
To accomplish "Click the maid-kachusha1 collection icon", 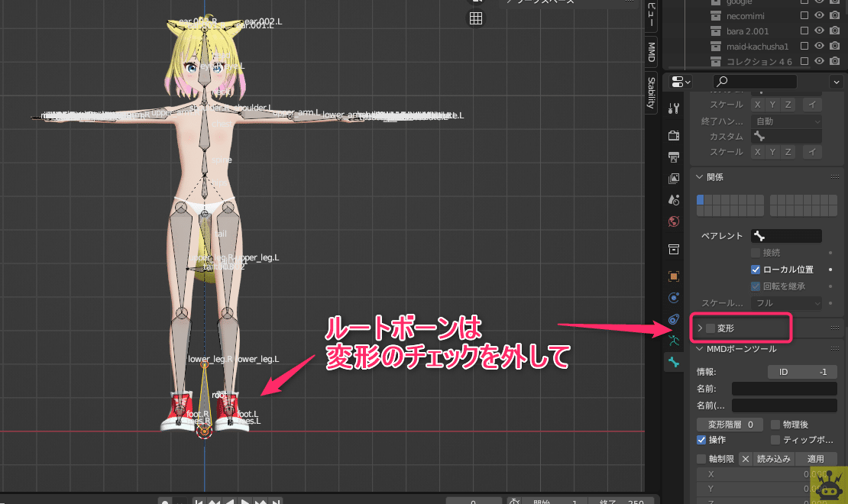I will 716,46.
